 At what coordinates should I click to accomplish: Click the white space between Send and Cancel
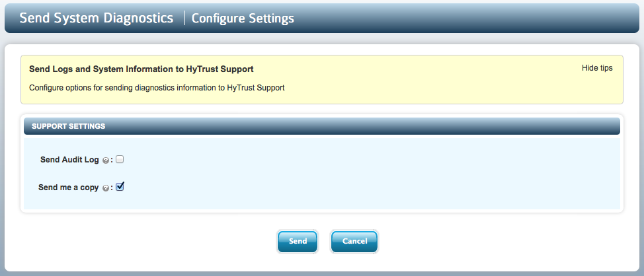(325, 242)
